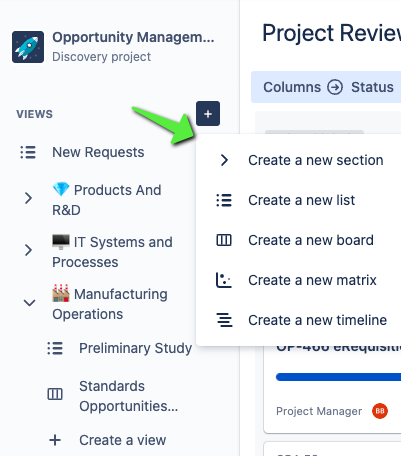Expand the Products And R&D section
401x456 pixels.
[29, 198]
